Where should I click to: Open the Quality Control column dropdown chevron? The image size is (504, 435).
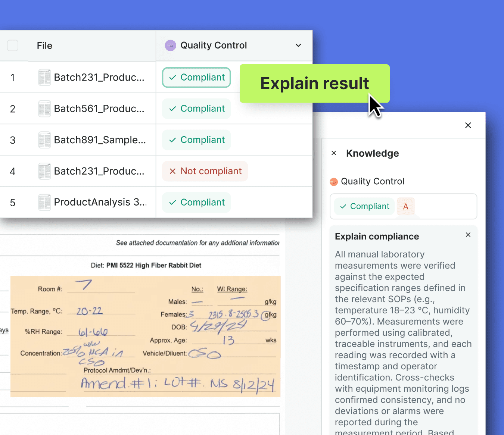tap(298, 46)
